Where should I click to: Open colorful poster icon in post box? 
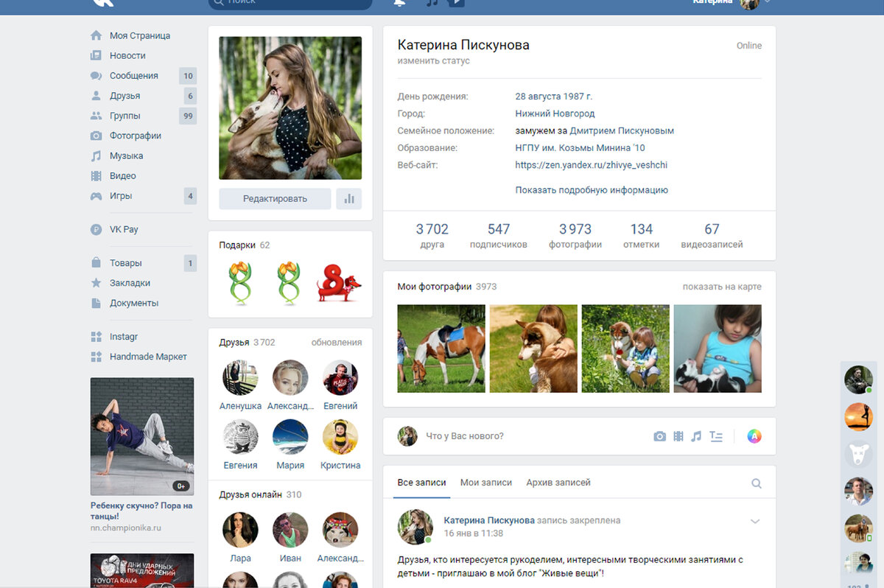pos(754,436)
